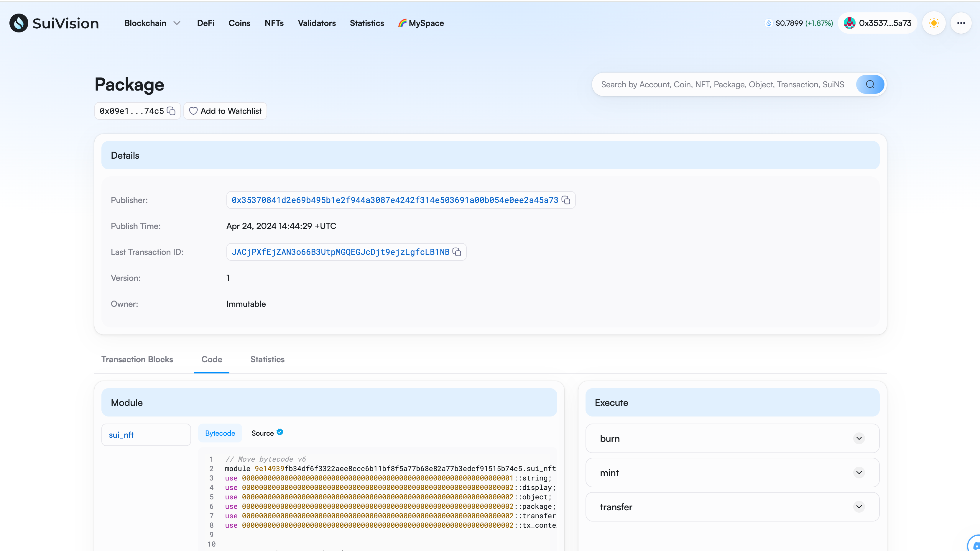980x551 pixels.
Task: Copy the last transaction ID
Action: (x=456, y=252)
